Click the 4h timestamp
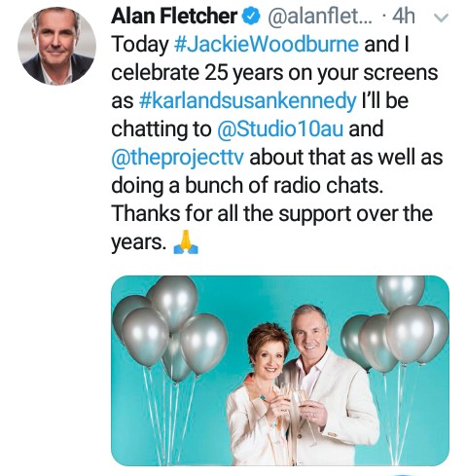466x476 pixels. pos(403,16)
